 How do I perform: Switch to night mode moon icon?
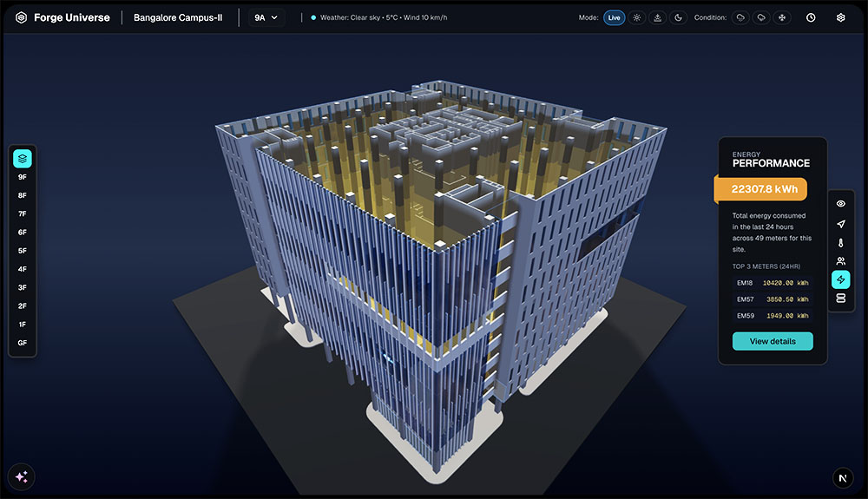coord(678,17)
